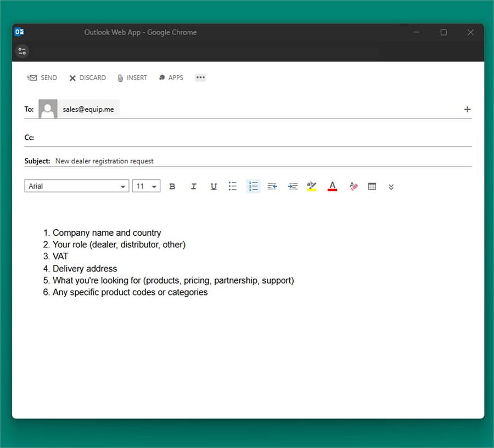Open the font size 11 dropdown

coord(146,186)
